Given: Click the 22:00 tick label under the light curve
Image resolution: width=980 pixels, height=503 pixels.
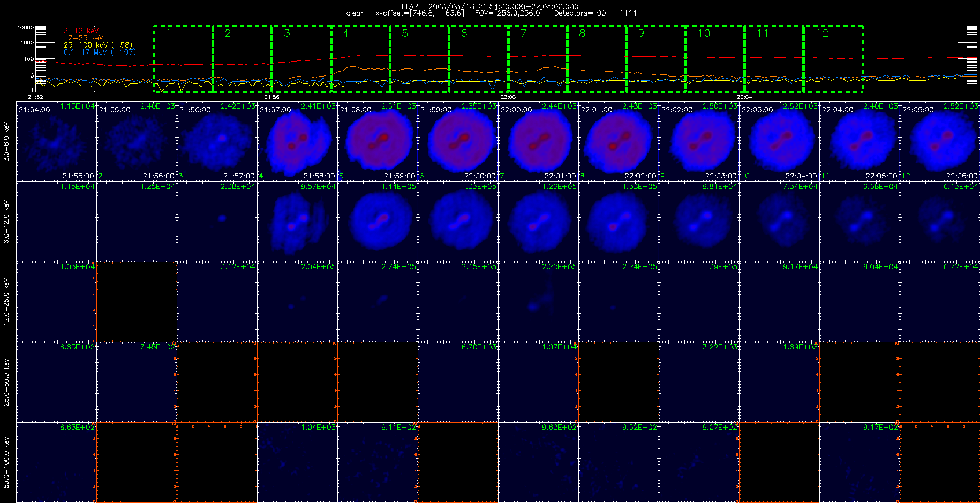Looking at the screenshot, I should 508,97.
